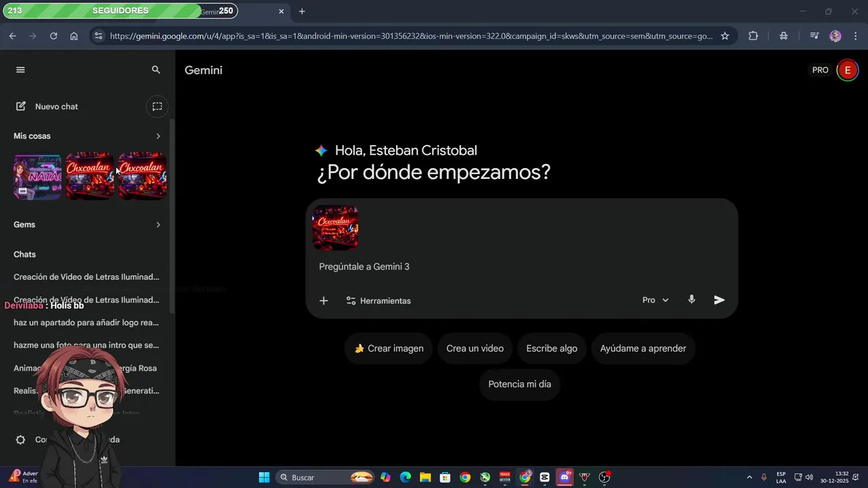Launch Microsoft Edge from taskbar
Image resolution: width=868 pixels, height=488 pixels.
[406, 477]
